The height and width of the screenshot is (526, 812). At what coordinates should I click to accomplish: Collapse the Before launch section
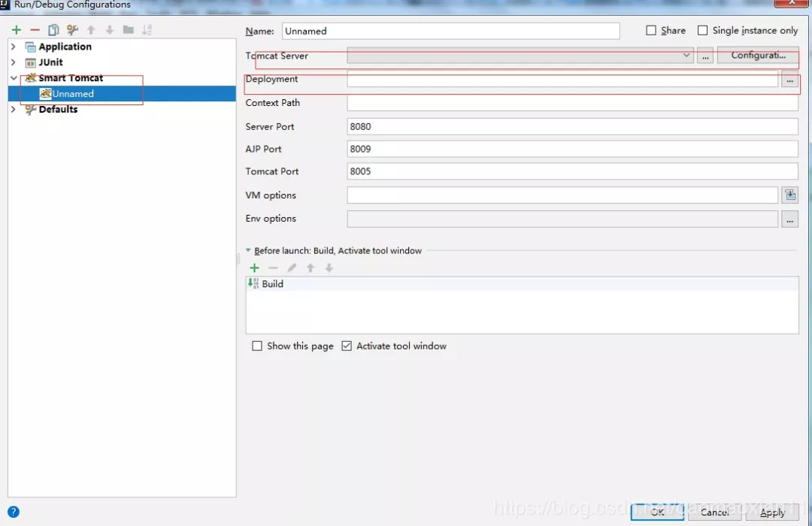[x=248, y=250]
